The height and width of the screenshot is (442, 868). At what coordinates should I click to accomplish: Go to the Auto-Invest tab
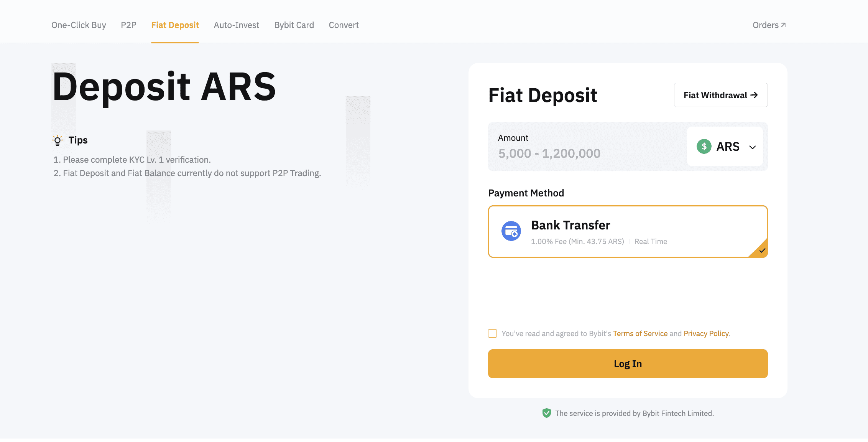click(237, 25)
